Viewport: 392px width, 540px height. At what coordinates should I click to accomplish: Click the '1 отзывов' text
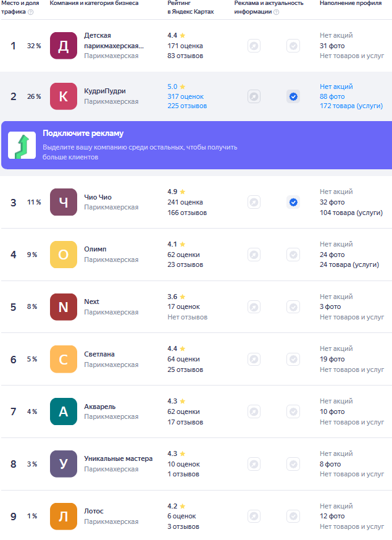pyautogui.click(x=183, y=474)
